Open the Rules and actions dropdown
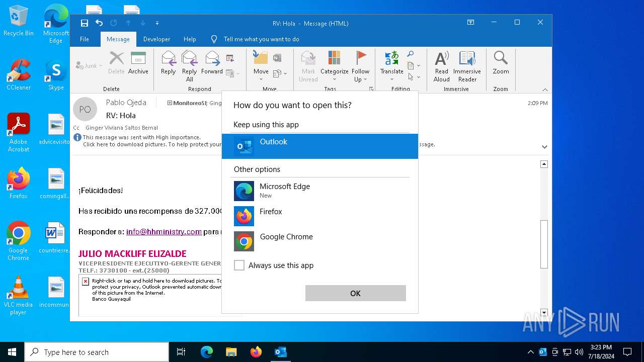 (x=280, y=73)
